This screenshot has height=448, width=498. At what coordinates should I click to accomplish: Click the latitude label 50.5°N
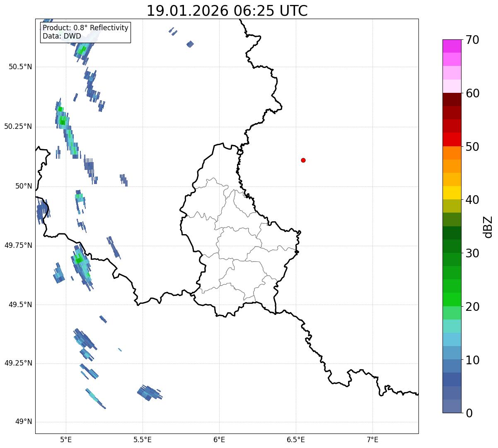tap(20, 67)
